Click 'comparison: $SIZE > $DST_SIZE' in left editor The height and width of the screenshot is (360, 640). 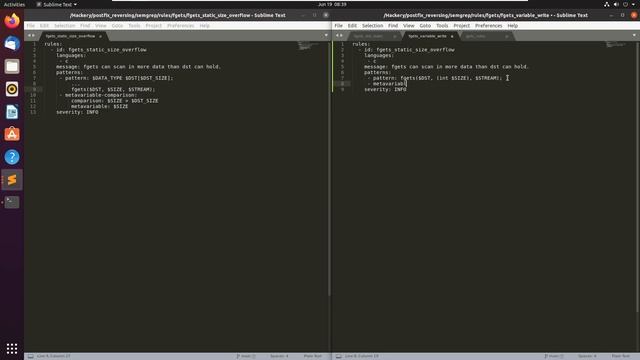pyautogui.click(x=115, y=101)
